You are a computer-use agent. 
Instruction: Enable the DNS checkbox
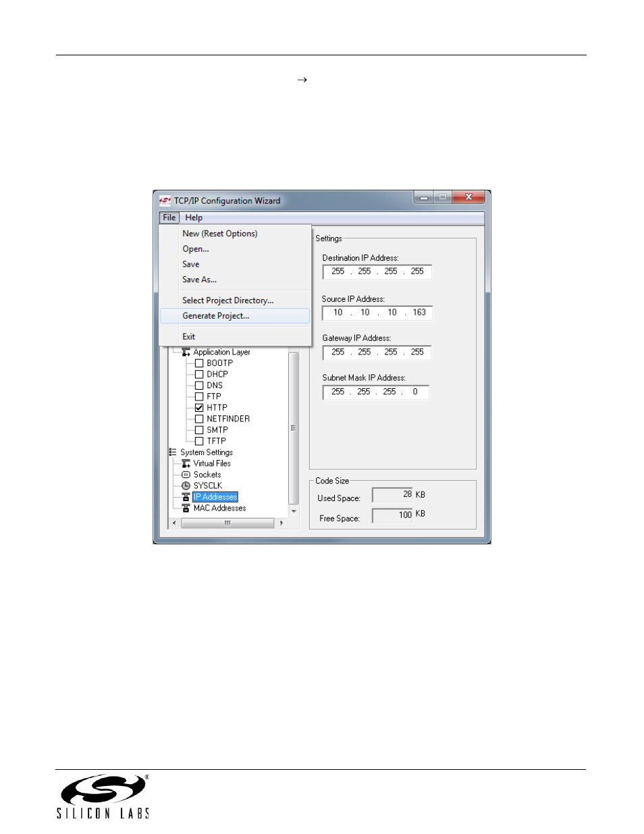tap(199, 386)
